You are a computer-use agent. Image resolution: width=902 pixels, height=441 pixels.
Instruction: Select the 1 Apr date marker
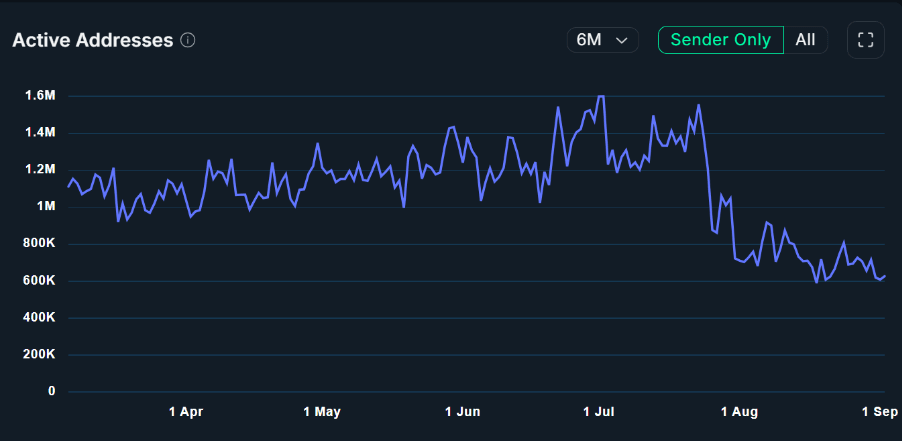pos(186,412)
